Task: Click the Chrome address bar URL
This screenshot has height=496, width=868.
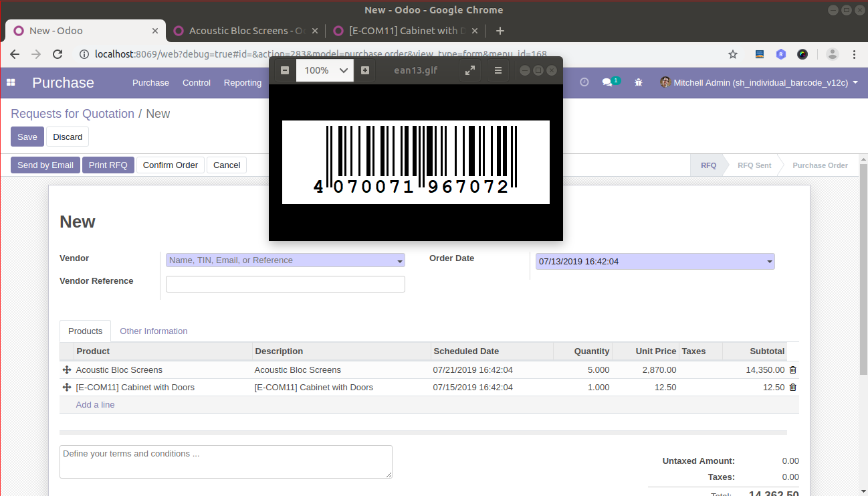Action: (x=321, y=54)
